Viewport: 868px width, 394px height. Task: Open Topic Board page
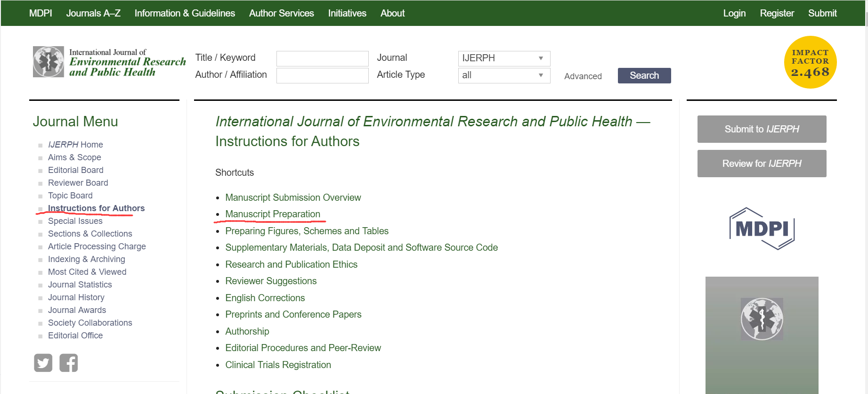tap(70, 196)
